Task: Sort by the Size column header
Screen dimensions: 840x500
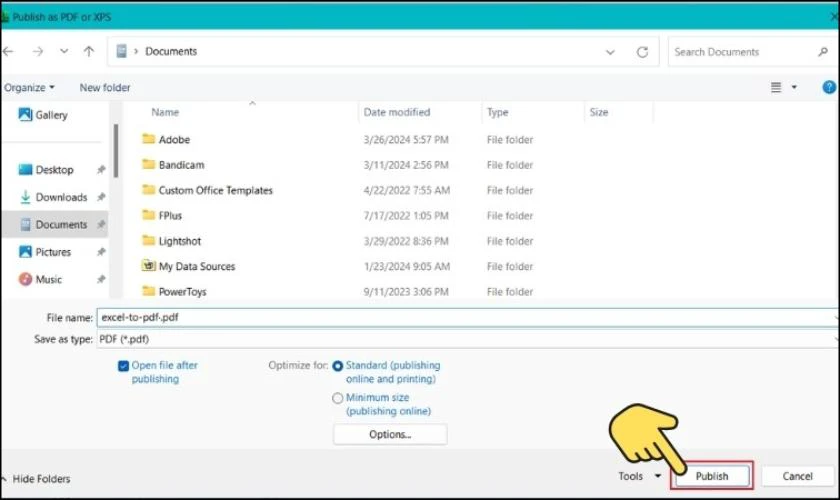Action: (x=599, y=113)
